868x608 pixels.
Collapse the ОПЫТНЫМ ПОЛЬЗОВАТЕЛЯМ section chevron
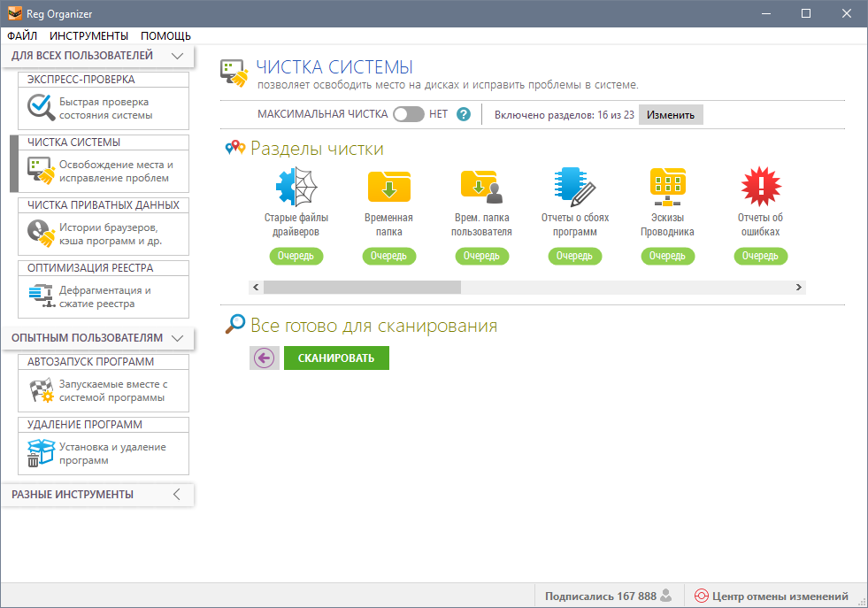(177, 338)
